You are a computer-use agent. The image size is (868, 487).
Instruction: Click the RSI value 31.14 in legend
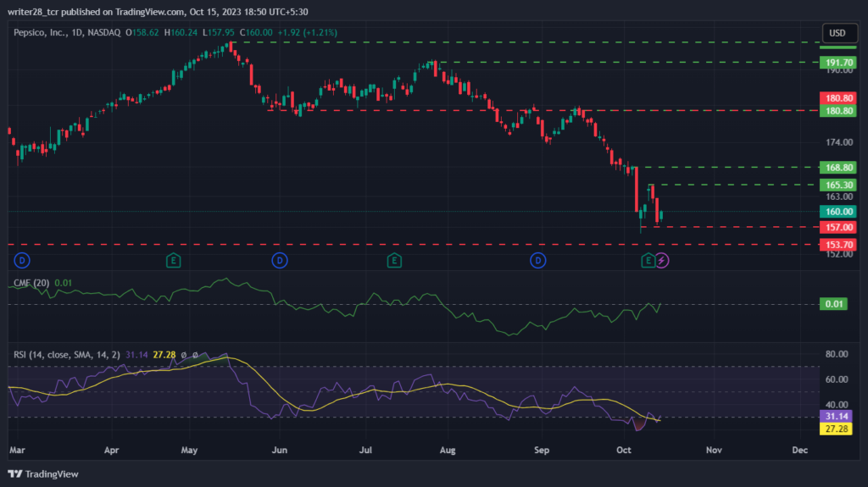(136, 355)
